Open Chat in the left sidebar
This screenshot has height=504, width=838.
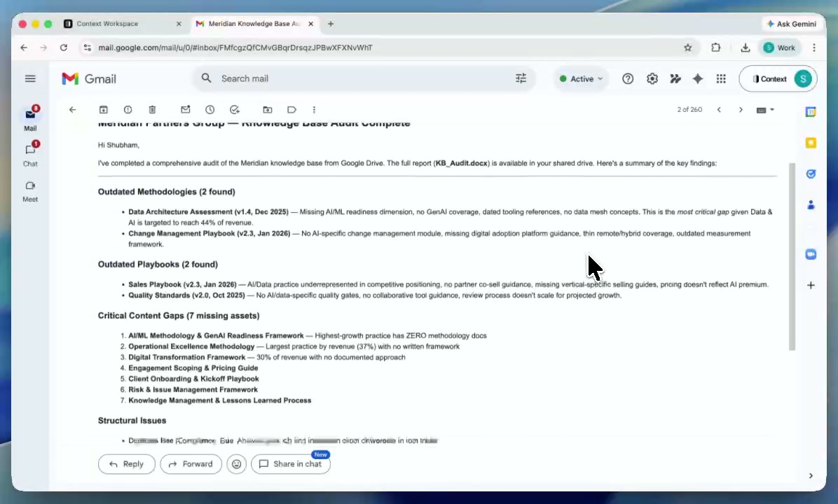point(30,154)
